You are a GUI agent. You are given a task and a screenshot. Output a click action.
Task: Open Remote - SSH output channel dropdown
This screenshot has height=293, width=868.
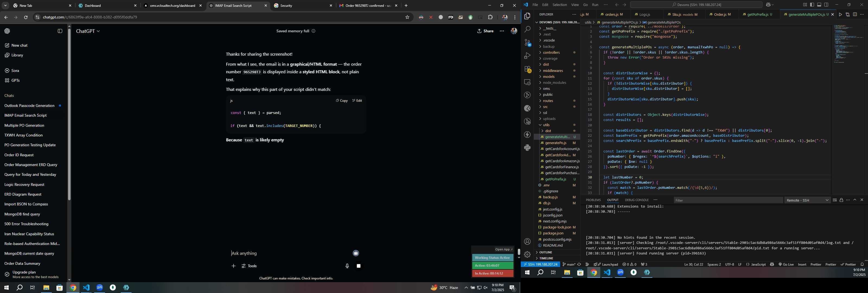(x=807, y=200)
